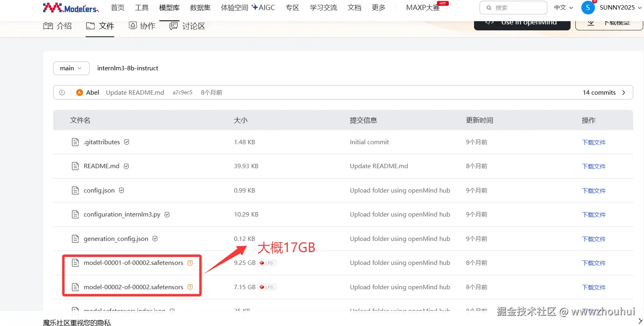Click the LFS badge next to 9.25 GB

pyautogui.click(x=267, y=263)
